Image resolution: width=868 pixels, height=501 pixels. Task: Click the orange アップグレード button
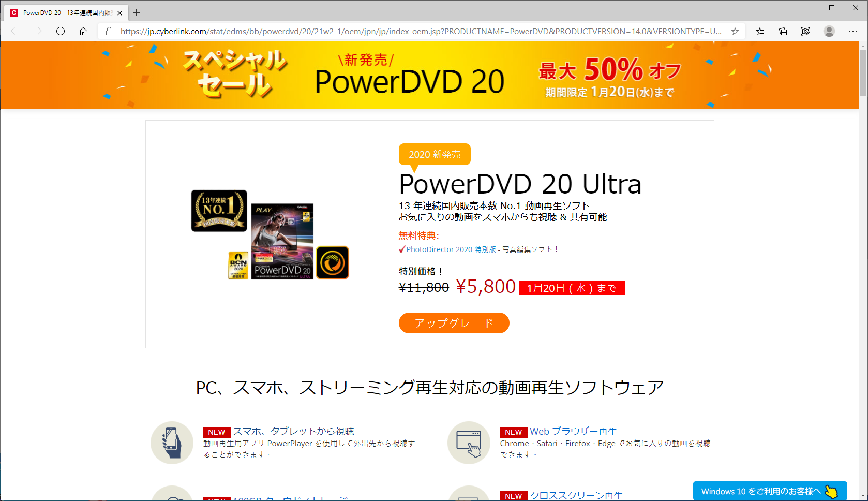click(454, 323)
